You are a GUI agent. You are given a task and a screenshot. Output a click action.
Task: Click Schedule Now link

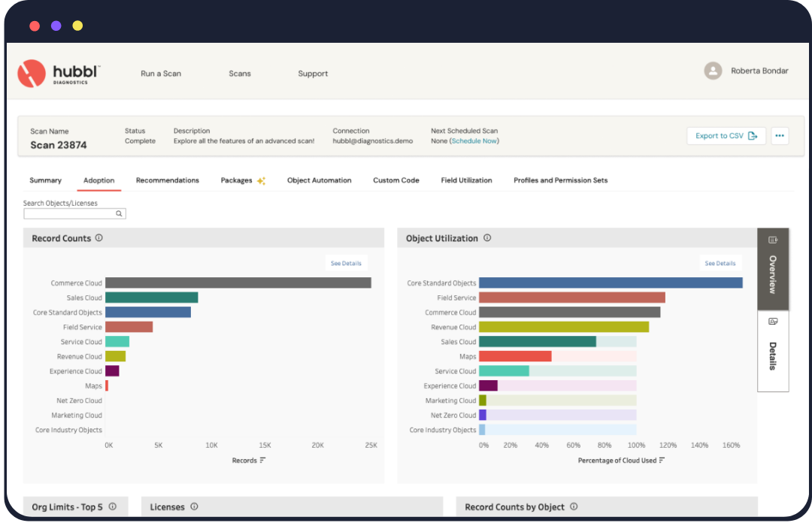474,141
